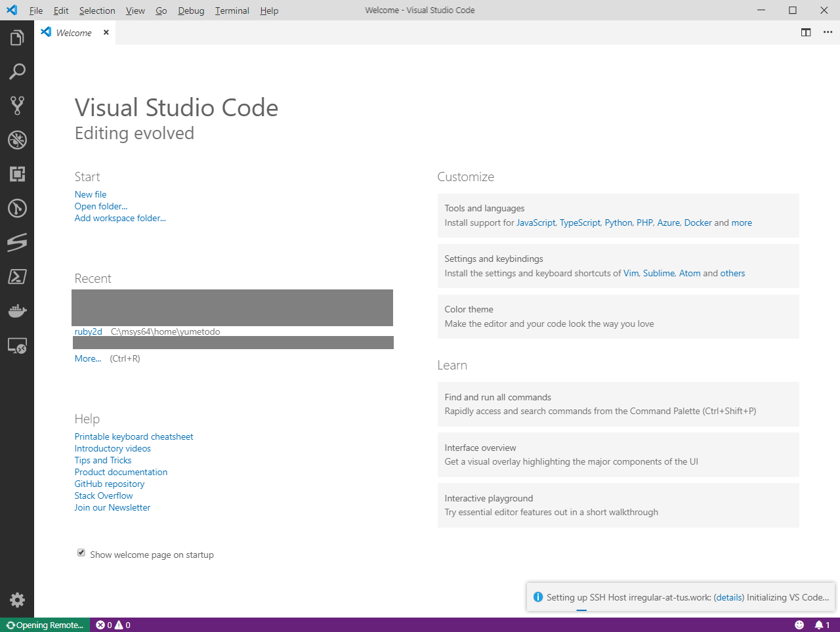
Task: Click the TypeScript language support link
Action: [x=580, y=222]
